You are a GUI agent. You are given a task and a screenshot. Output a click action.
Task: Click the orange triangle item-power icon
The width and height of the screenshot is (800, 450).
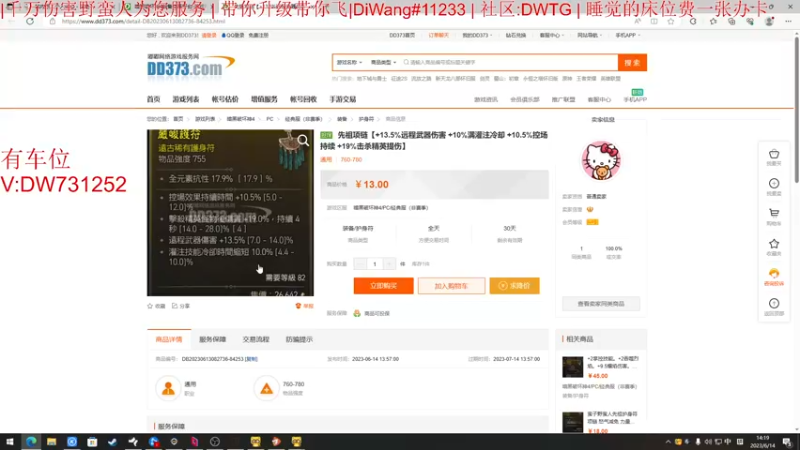tap(266, 388)
